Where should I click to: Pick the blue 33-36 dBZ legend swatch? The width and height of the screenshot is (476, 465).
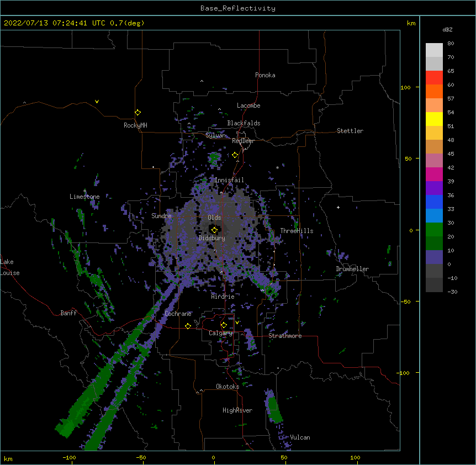434,202
